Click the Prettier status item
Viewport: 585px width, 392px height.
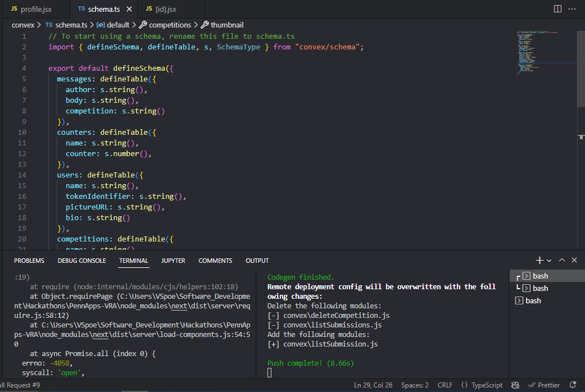544,385
